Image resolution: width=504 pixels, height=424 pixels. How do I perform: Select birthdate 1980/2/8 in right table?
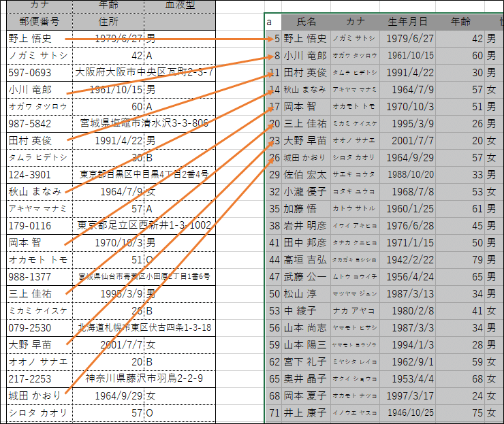pos(407,311)
